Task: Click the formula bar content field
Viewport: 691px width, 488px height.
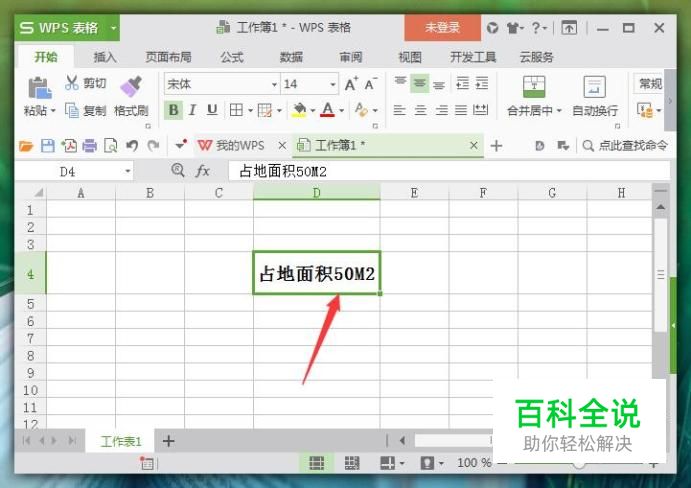Action: coord(449,171)
